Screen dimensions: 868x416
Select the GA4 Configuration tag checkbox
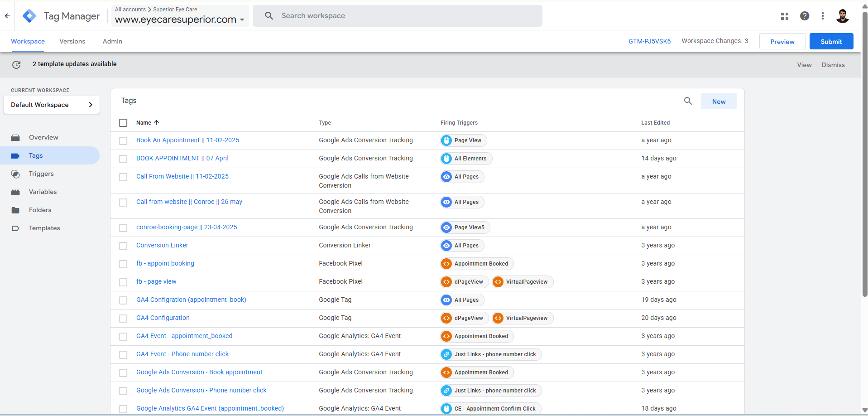123,319
